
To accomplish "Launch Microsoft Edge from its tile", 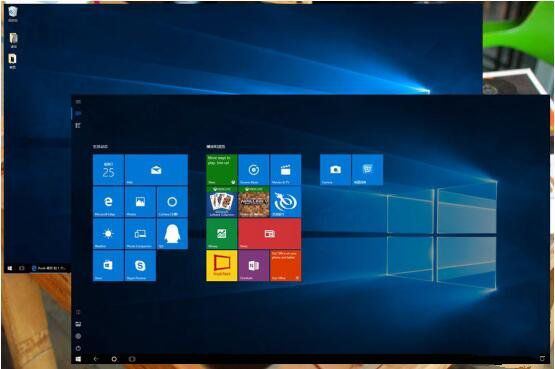I will 108,202.
